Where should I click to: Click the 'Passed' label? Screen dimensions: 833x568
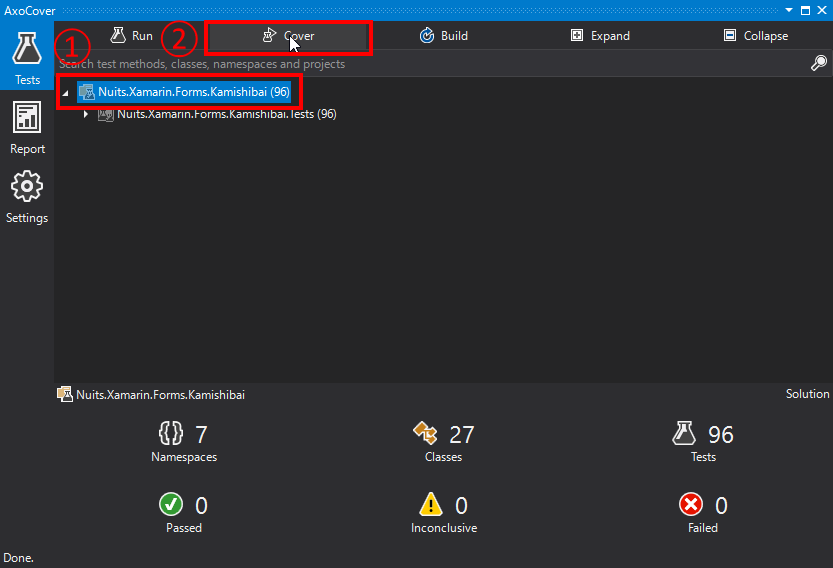coord(184,528)
